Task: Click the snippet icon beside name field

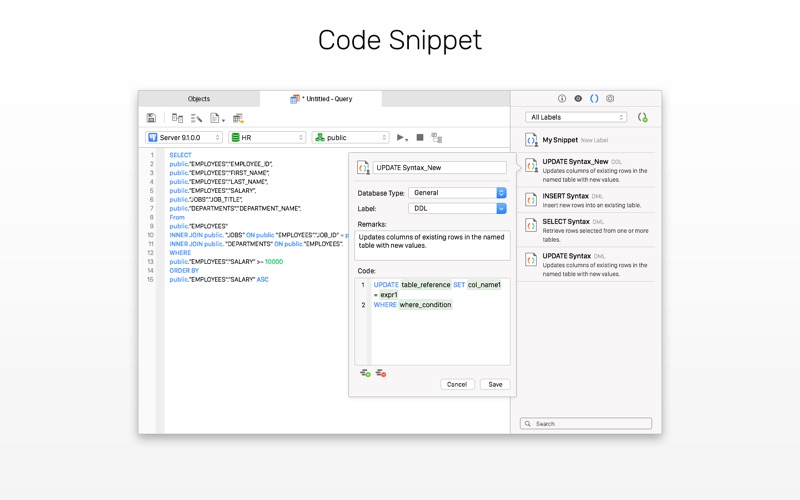Action: [x=363, y=167]
